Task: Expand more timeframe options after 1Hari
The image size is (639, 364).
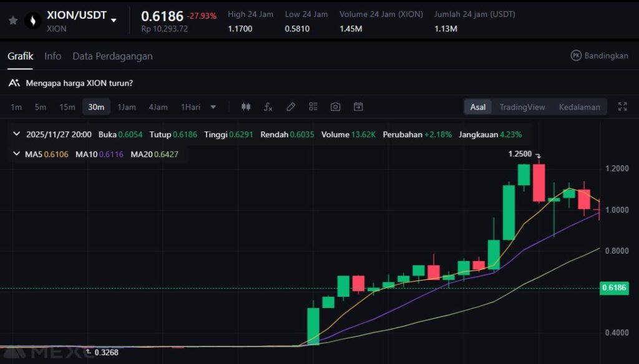Action: (213, 107)
